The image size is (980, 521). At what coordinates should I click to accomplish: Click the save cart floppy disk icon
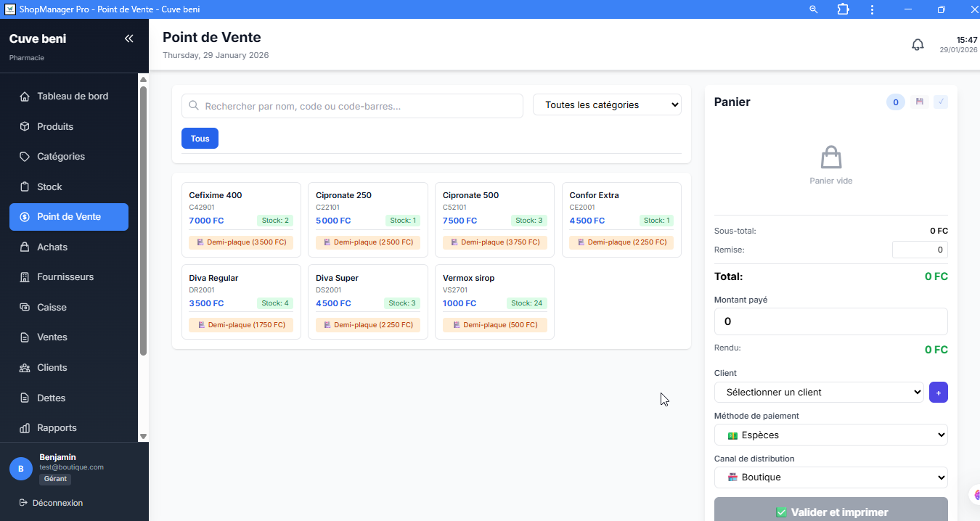click(920, 102)
